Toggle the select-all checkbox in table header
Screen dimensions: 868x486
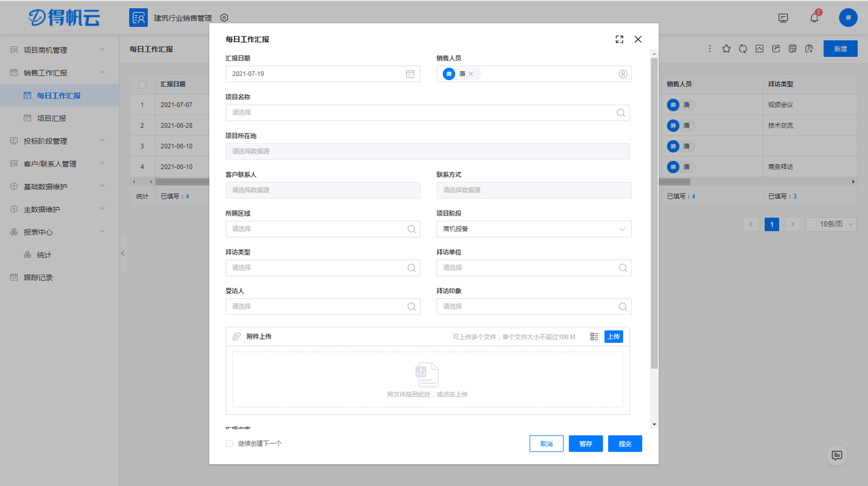click(142, 85)
